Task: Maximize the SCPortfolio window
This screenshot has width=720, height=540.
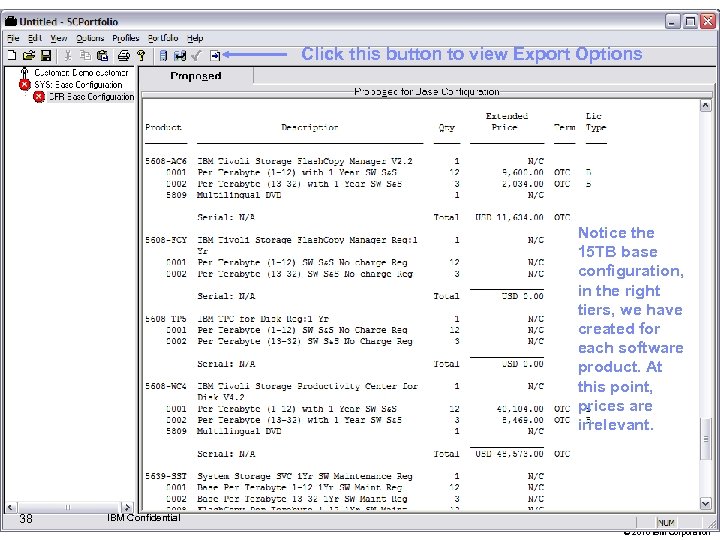Action: 690,22
